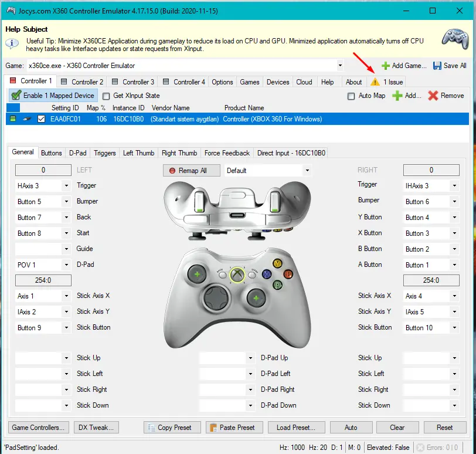Open left Bumper Button 5 dropdown

66,201
